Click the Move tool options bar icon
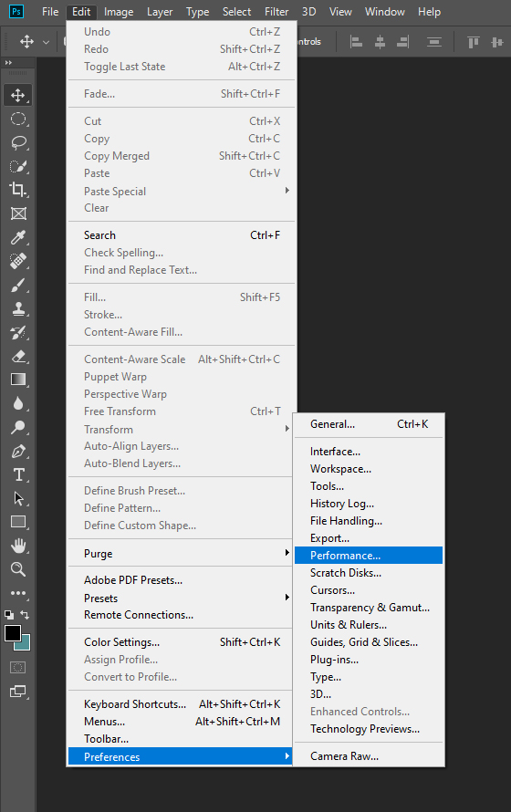511x812 pixels. [x=27, y=42]
